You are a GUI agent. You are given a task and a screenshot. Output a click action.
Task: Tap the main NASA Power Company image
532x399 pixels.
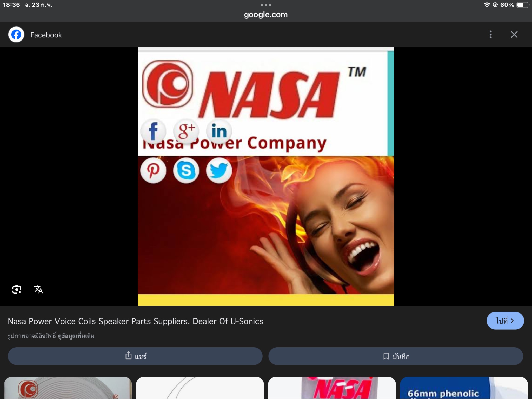266,177
